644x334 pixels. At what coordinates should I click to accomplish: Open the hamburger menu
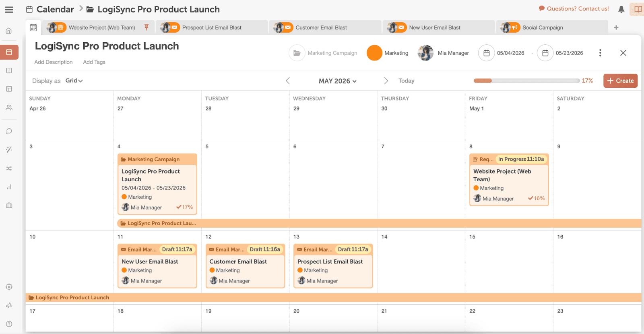click(9, 10)
